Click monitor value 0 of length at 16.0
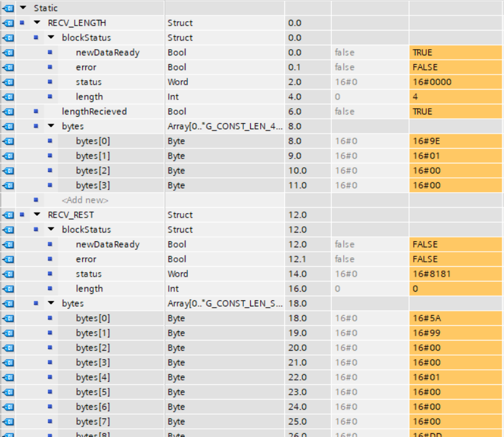 [455, 288]
